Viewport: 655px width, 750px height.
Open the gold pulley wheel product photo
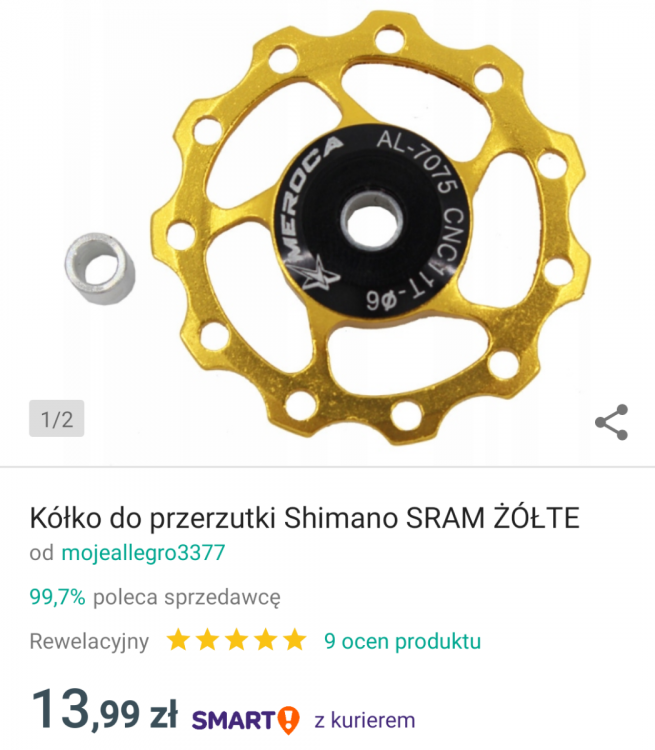point(371,228)
